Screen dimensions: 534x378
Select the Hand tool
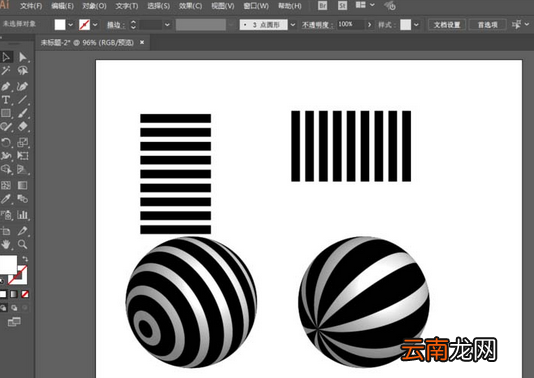pyautogui.click(x=6, y=245)
